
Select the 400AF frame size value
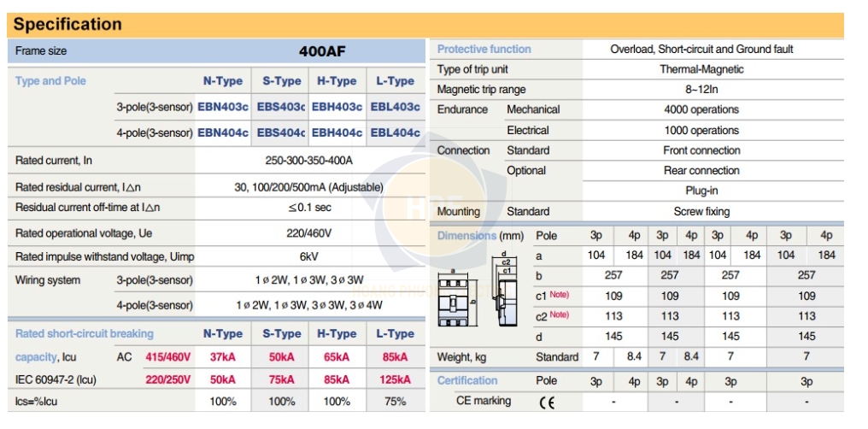pos(322,51)
